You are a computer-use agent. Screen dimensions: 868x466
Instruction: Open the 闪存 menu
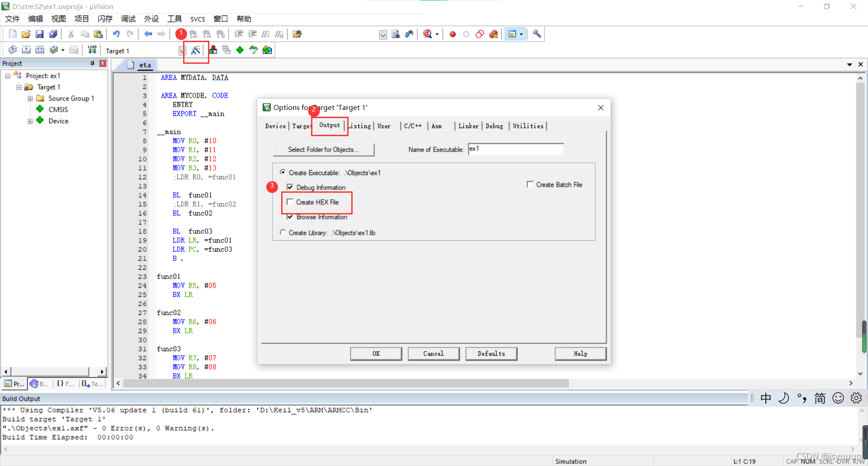point(105,19)
